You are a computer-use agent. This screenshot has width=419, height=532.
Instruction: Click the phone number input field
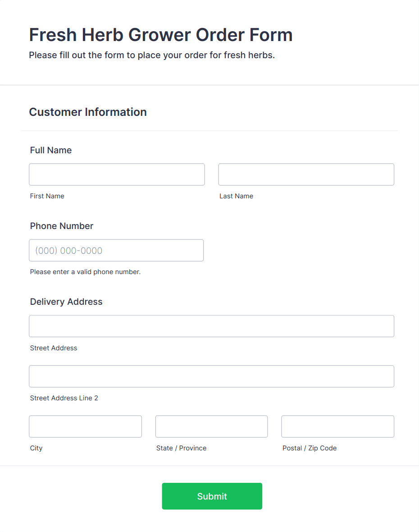(x=116, y=250)
